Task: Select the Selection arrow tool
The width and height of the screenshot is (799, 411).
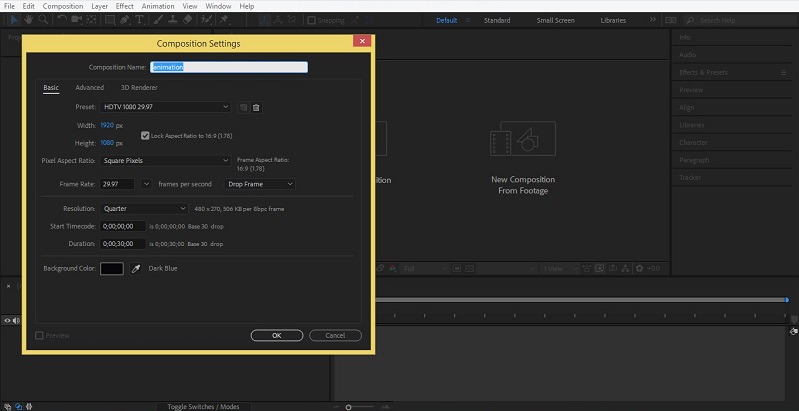Action: [14, 20]
